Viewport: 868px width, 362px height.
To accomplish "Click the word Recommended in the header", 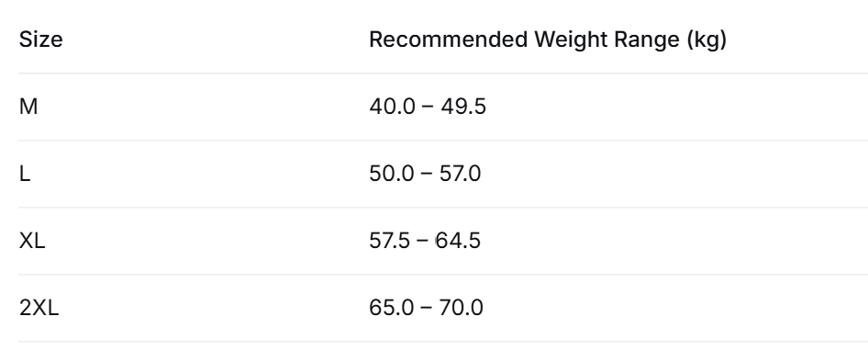I will (x=449, y=40).
